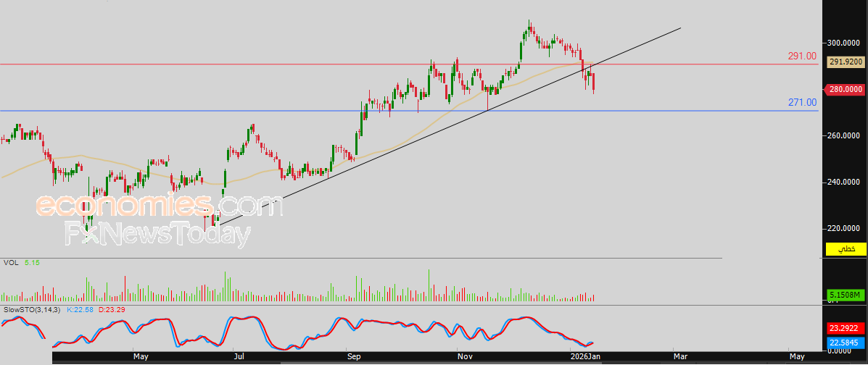Image resolution: width=868 pixels, height=365 pixels.
Task: Click the Jul label on time axis
Action: click(239, 357)
